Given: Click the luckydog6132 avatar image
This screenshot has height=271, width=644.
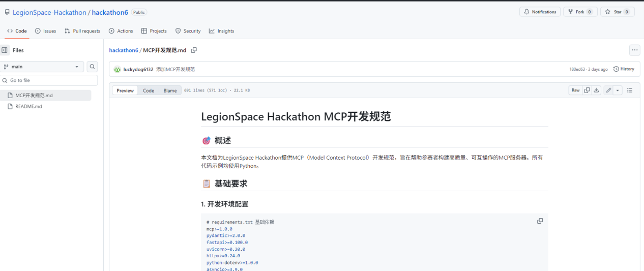Looking at the screenshot, I should click(x=117, y=69).
